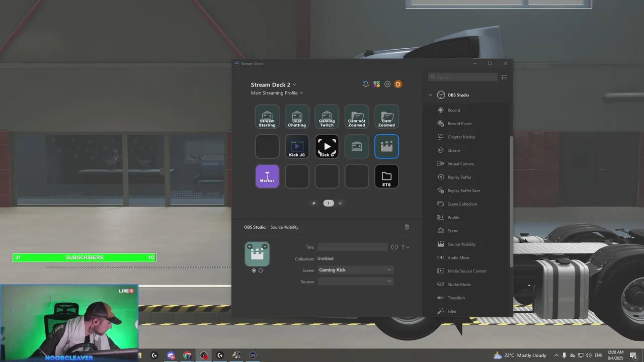Select the second state radio button

point(261,270)
